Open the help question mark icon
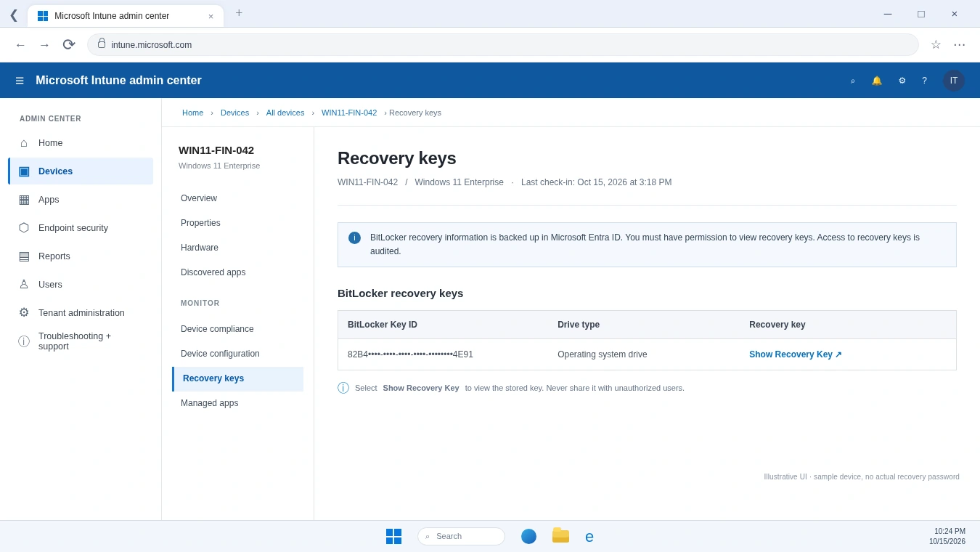 [925, 81]
